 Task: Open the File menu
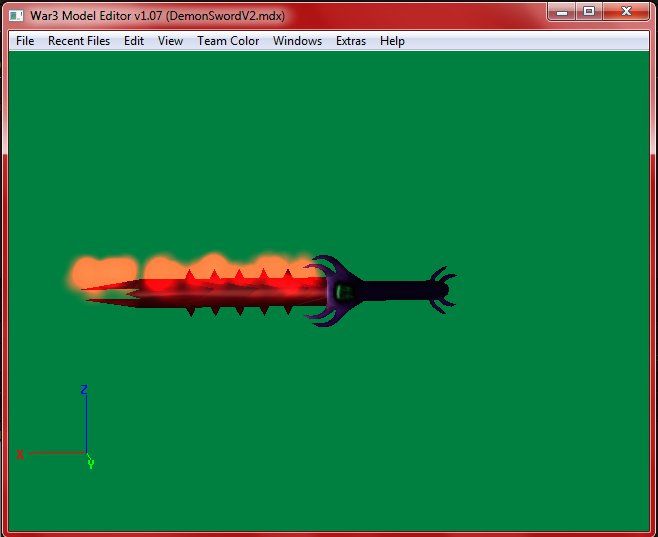pyautogui.click(x=25, y=41)
